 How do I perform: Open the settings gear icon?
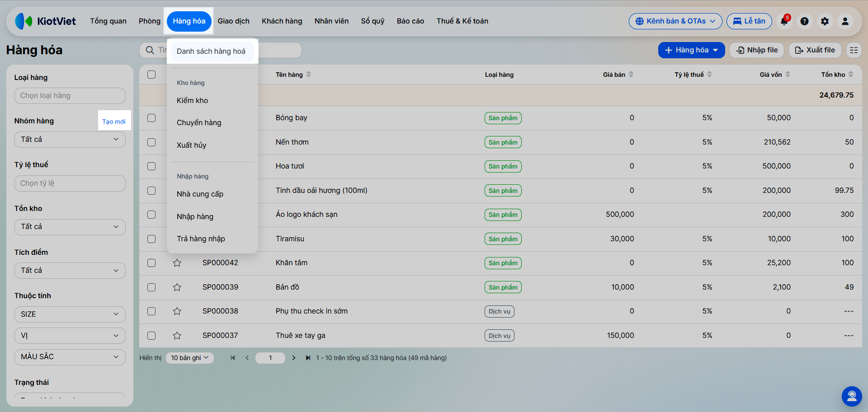(x=825, y=21)
